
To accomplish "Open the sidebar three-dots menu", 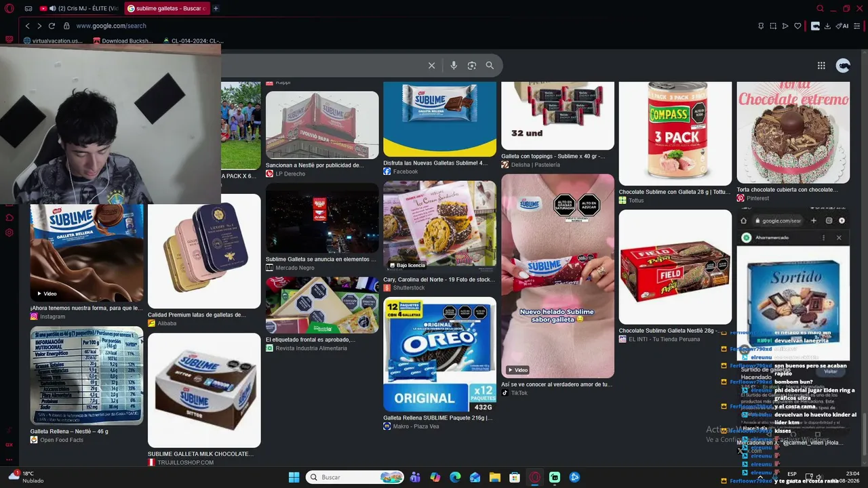I will [x=9, y=459].
